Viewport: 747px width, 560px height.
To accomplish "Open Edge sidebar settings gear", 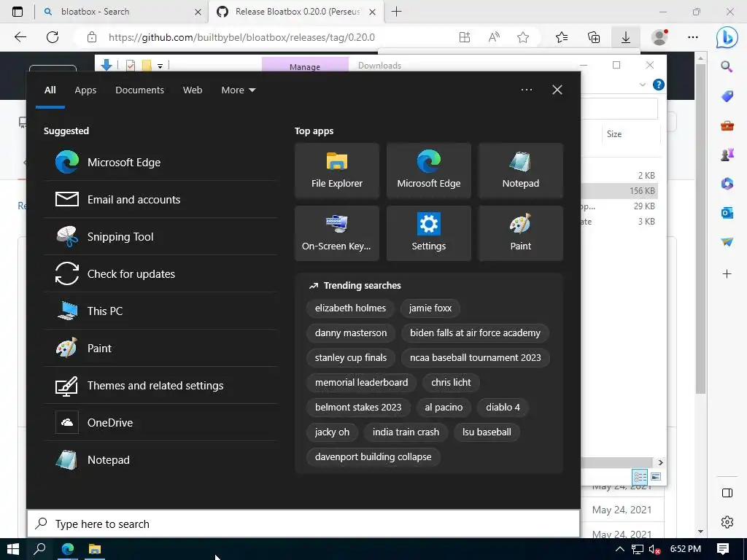I will pyautogui.click(x=727, y=522).
